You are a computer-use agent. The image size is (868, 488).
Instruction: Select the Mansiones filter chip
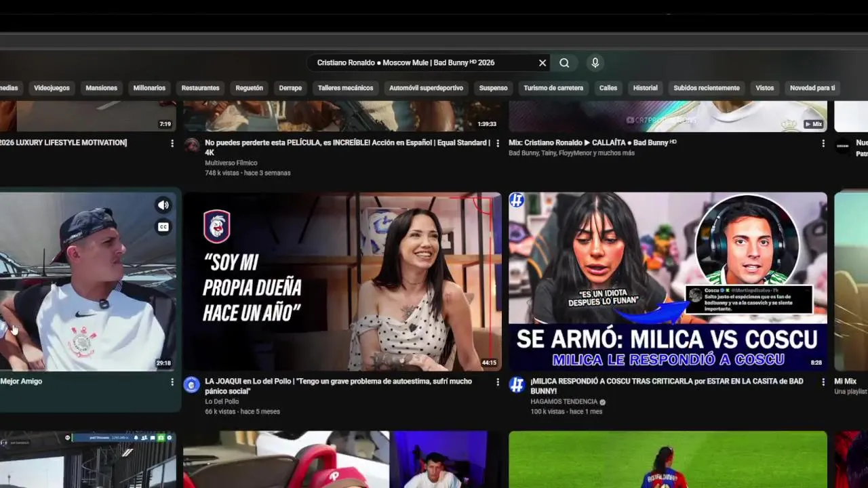(101, 88)
